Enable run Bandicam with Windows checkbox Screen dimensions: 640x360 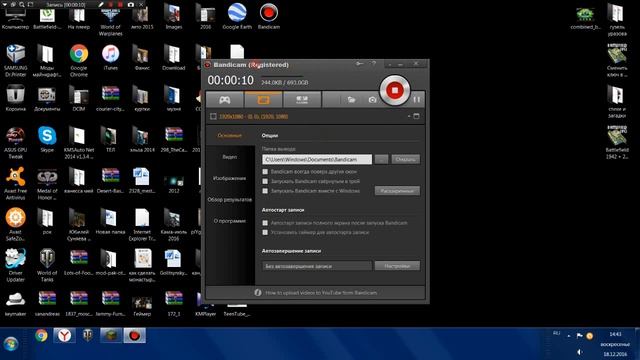265,191
